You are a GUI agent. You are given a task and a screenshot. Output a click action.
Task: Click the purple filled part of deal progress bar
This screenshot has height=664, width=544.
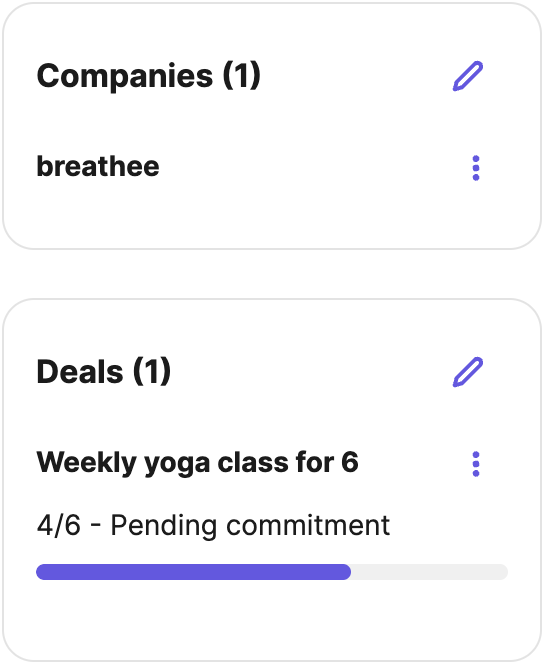(193, 572)
